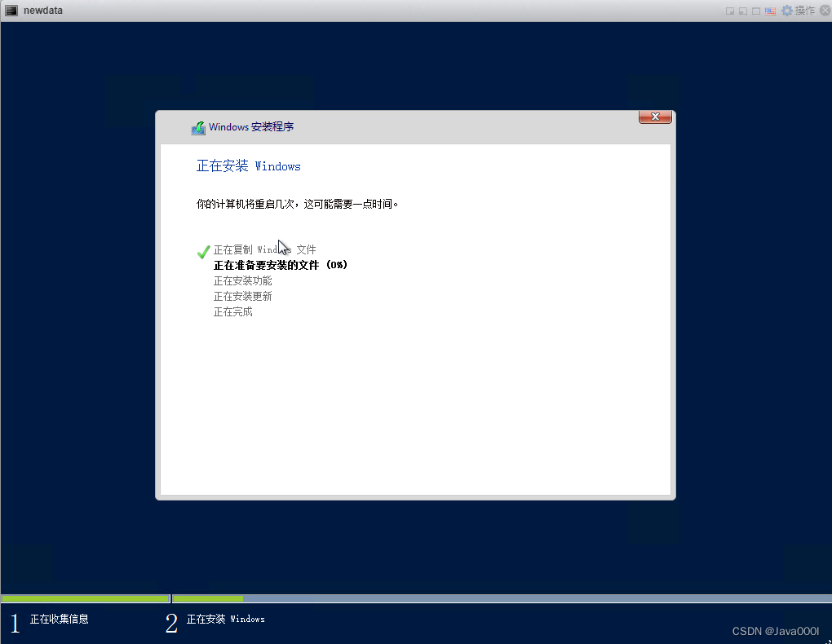Select the full-window console size icon
This screenshot has height=644, width=832.
(756, 11)
